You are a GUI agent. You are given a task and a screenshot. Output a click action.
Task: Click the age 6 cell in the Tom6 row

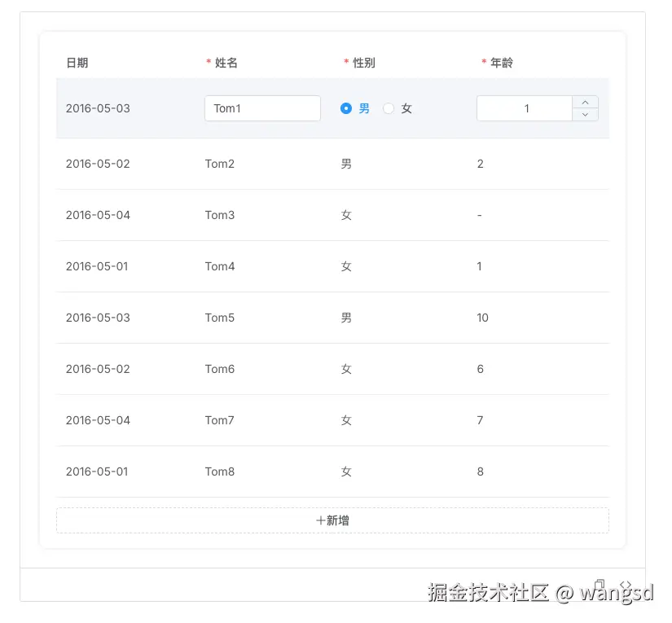[480, 369]
